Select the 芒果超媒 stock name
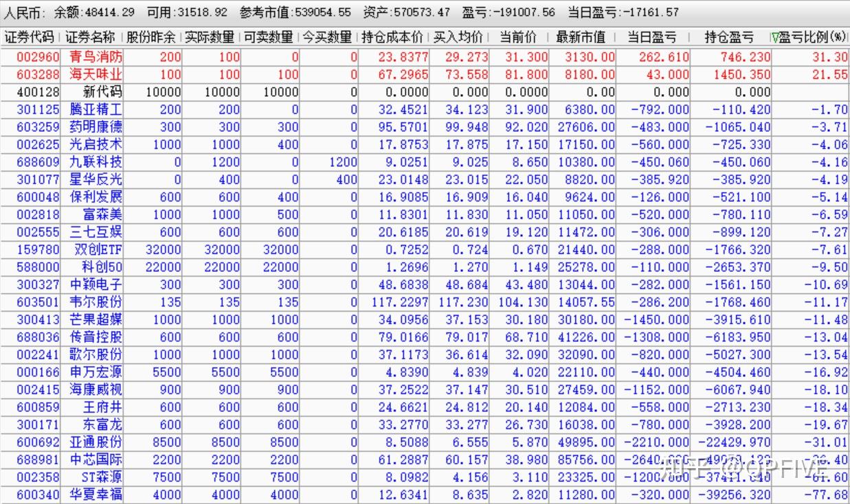This screenshot has width=850, height=504. (x=96, y=319)
